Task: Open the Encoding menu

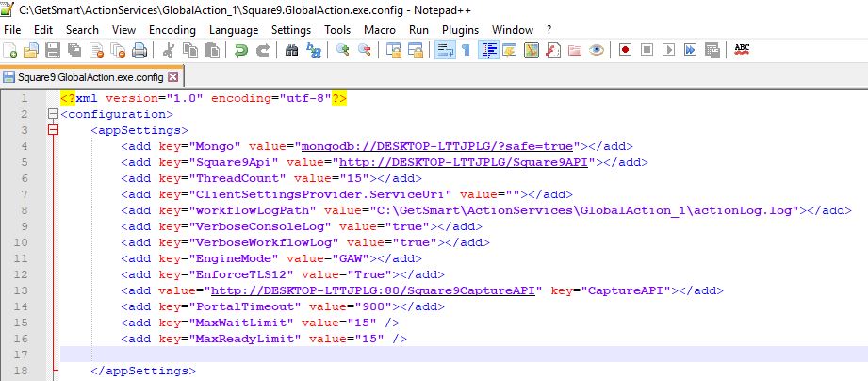Action: click(x=172, y=30)
